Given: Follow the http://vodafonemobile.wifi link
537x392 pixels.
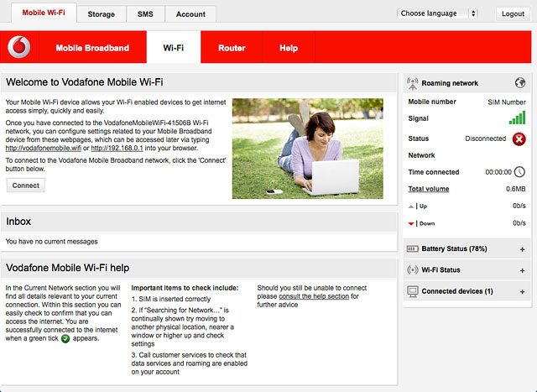Looking at the screenshot, I should 44,148.
